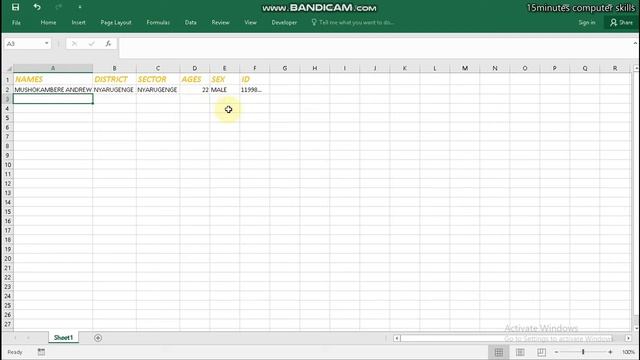Click the Cancel (X) formula bar icon
Viewport: 640px width, 360px height.
pos(74,44)
